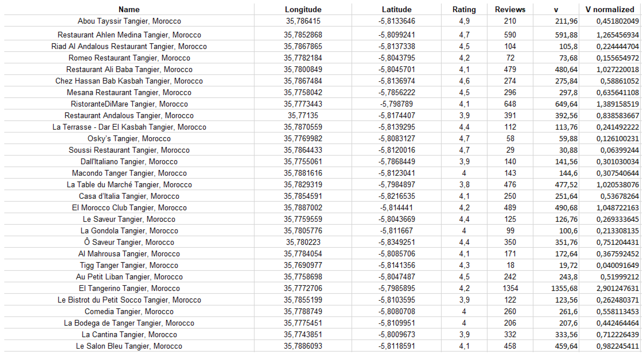Select the Ô Saveur Tangier name cell

129,242
